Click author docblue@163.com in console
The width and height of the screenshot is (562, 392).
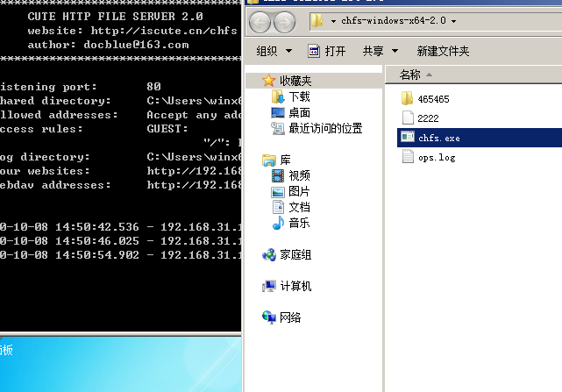pos(136,45)
